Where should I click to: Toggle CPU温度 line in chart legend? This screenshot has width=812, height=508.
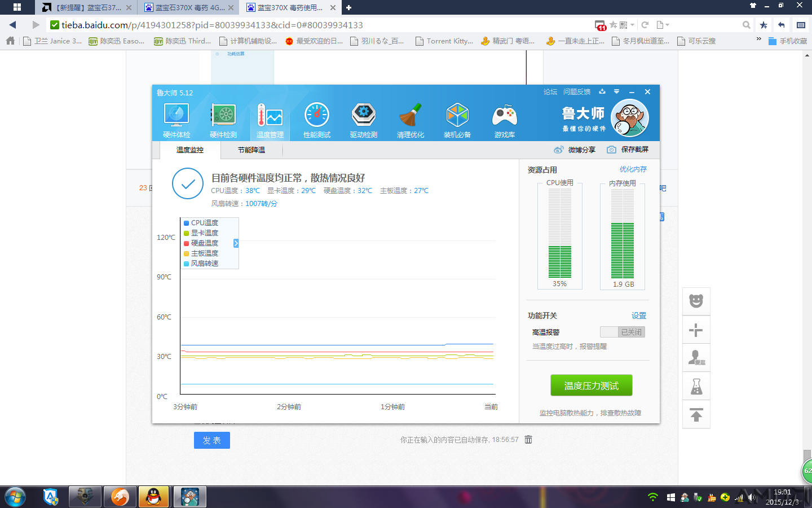coord(201,223)
